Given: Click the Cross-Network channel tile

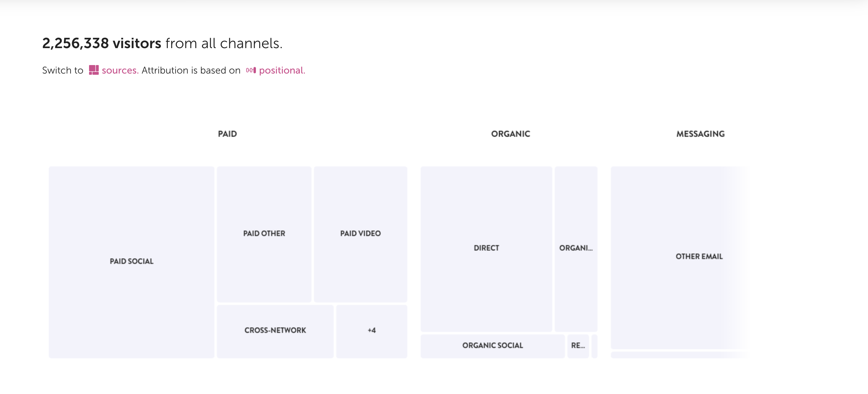Looking at the screenshot, I should pyautogui.click(x=275, y=330).
